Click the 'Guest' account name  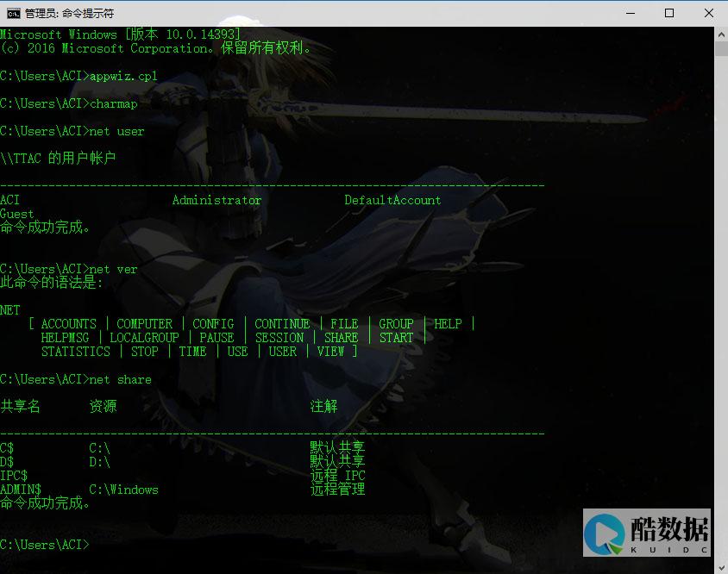point(17,214)
